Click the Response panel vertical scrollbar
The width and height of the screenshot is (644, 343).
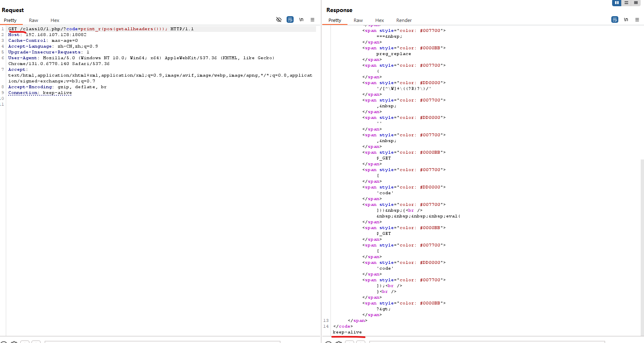tap(642, 247)
